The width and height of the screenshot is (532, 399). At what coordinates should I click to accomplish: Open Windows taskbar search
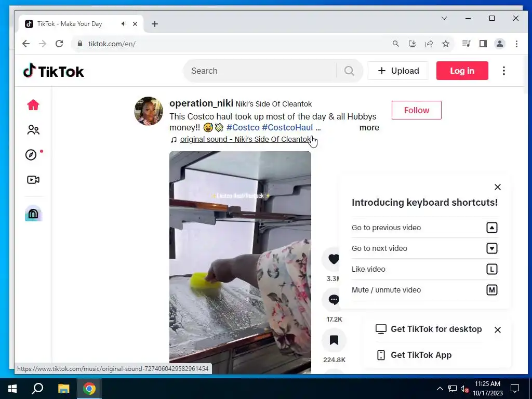coord(37,389)
